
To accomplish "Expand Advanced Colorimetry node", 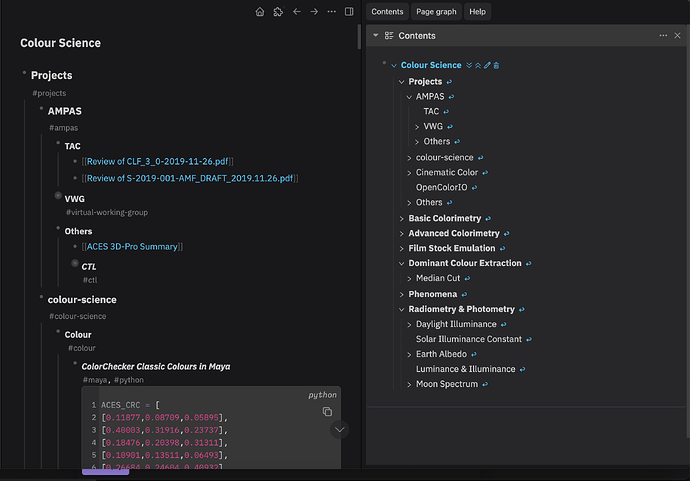I will pyautogui.click(x=401, y=233).
